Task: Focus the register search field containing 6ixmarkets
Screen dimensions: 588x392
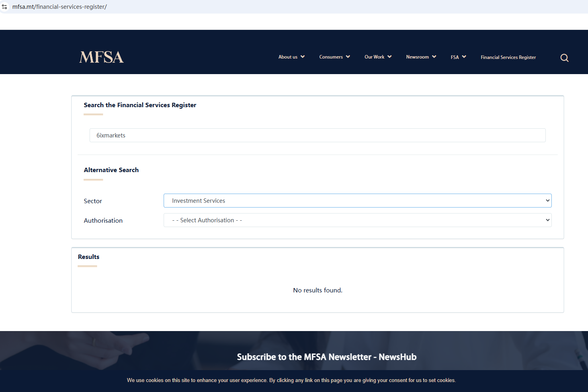Action: 317,135
